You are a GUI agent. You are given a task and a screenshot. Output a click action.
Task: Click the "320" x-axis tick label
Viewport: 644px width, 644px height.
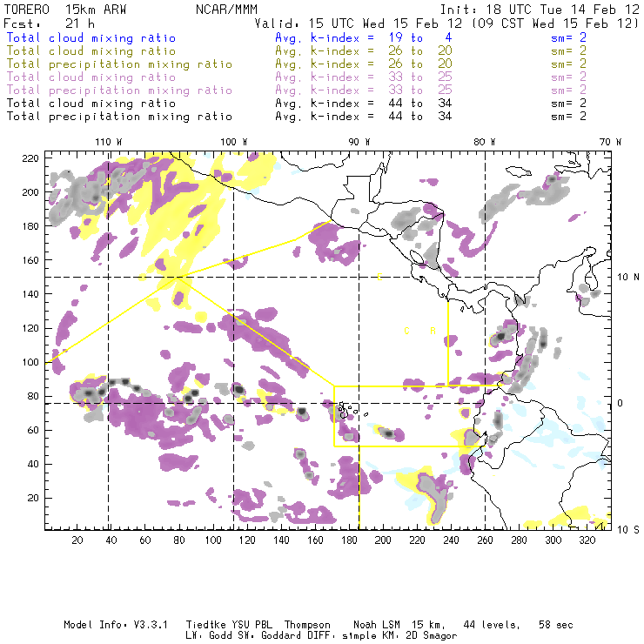[587, 540]
